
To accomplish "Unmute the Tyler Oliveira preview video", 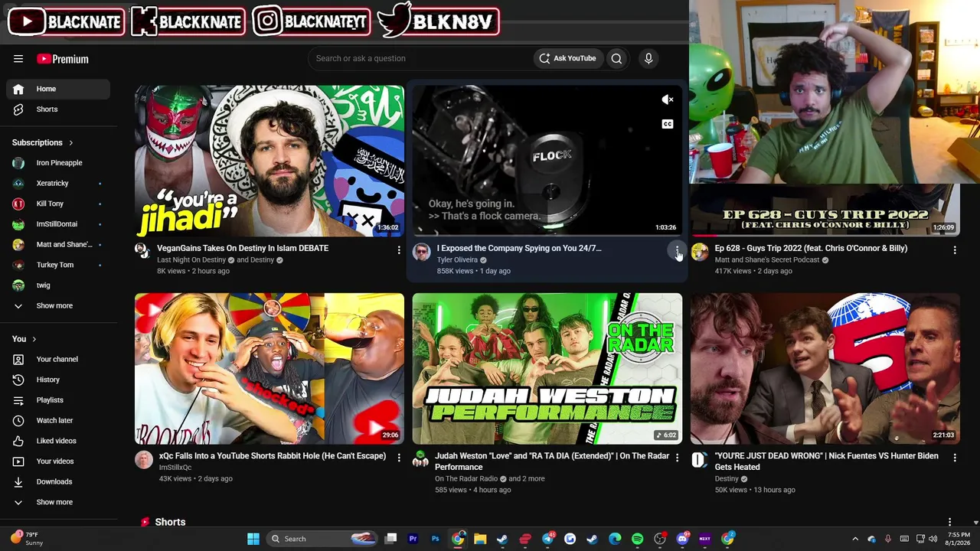I will pos(668,99).
